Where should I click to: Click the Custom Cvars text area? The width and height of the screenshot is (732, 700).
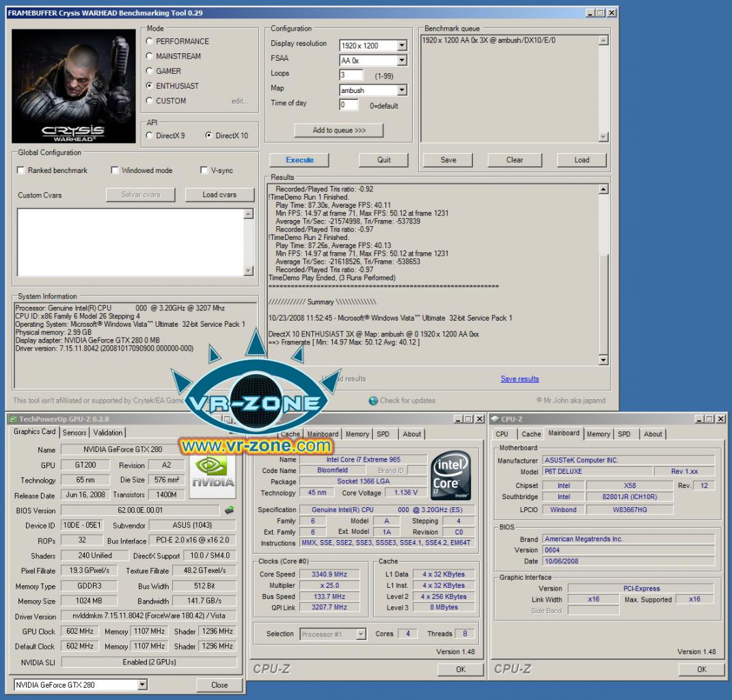point(131,242)
